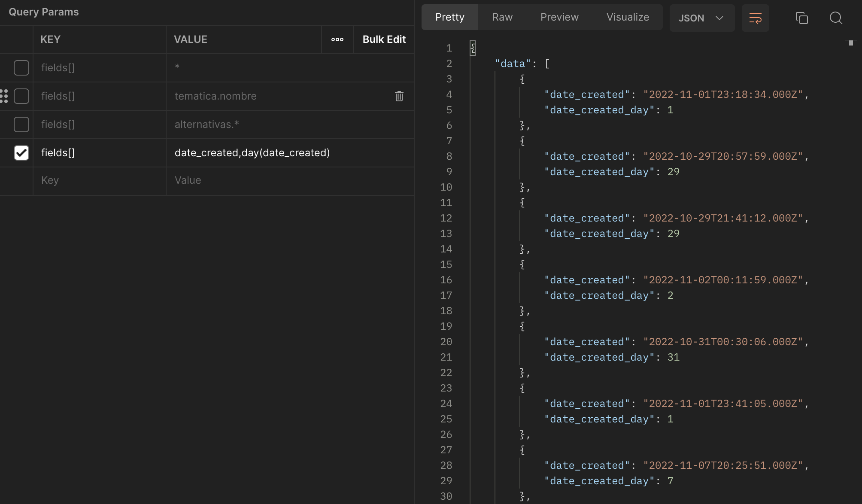Edit the date_created,day(date_created) value field

pyautogui.click(x=290, y=153)
